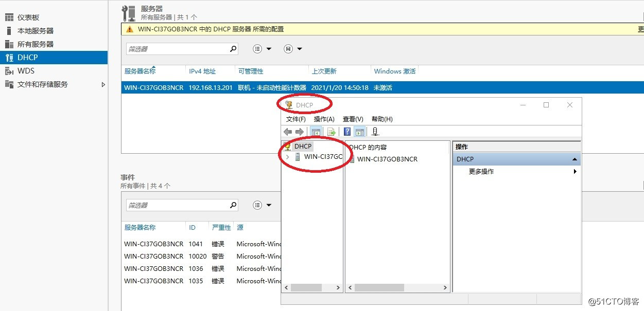Click the yellow warning icon in notification bar

click(130, 29)
